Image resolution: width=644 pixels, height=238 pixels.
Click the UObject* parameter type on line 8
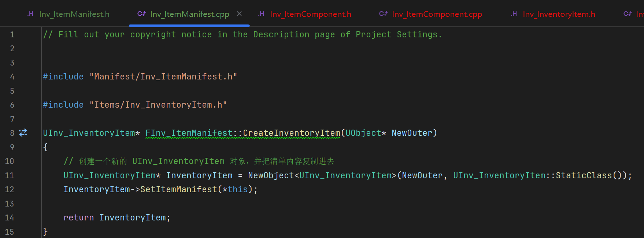[366, 133]
